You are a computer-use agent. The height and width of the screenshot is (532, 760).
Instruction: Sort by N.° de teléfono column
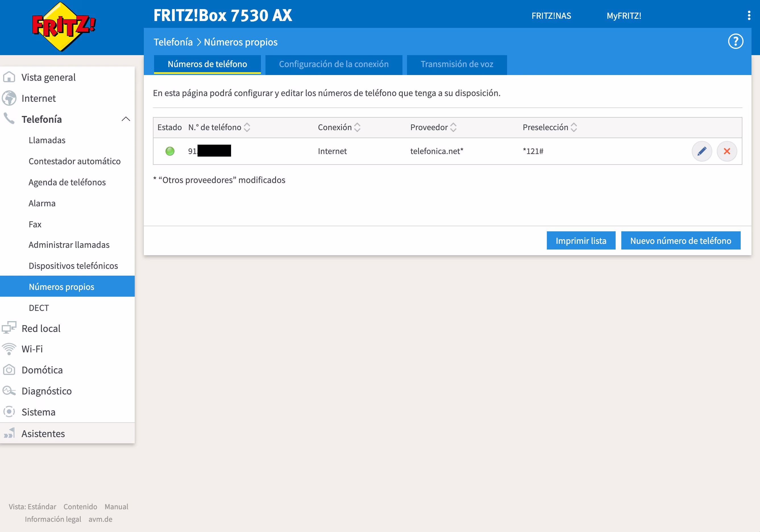pos(247,127)
